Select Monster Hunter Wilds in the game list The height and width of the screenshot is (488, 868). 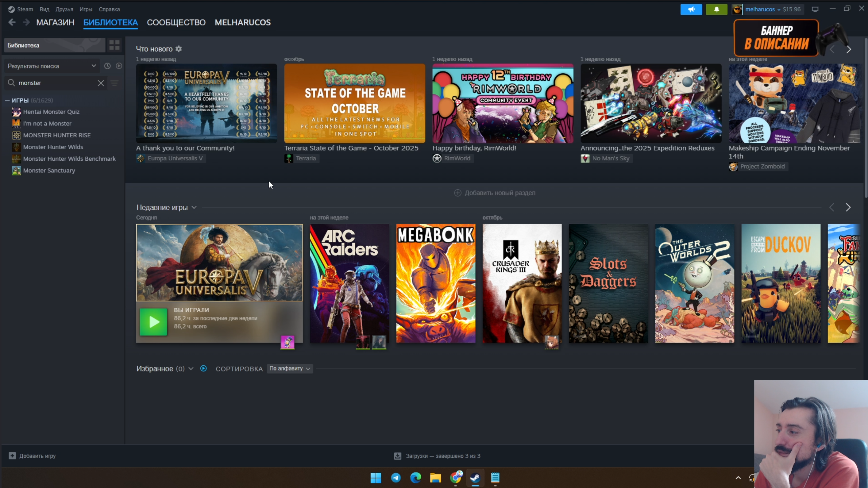53,147
